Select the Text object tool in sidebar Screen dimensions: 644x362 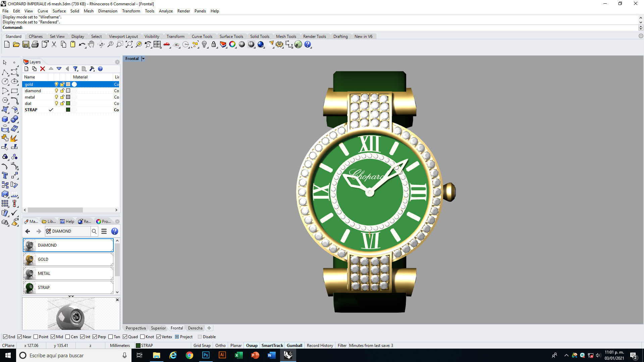(5, 175)
